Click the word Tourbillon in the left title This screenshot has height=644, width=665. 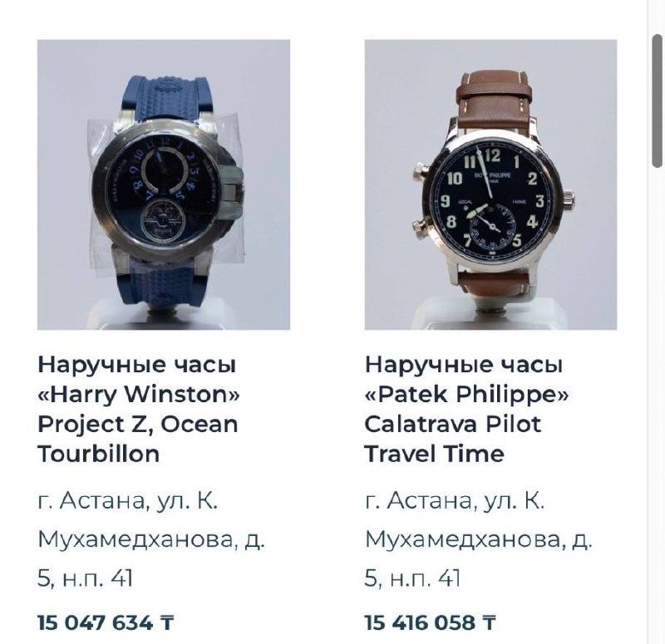[98, 454]
